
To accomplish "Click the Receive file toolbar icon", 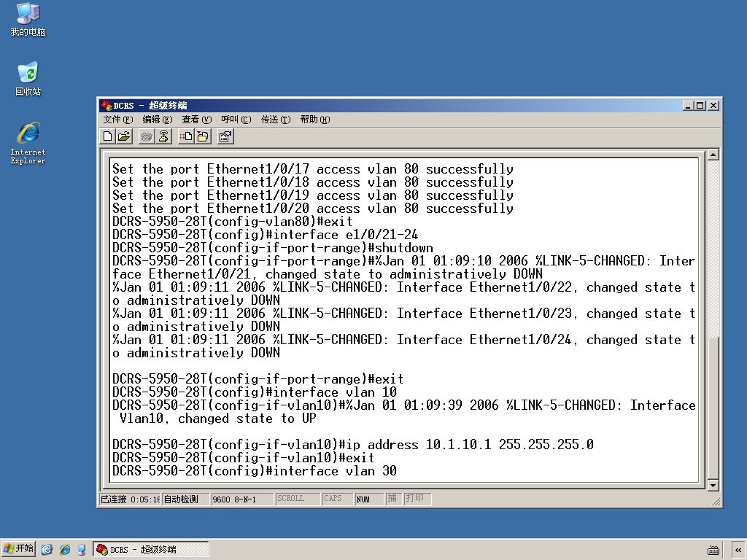I will 203,137.
